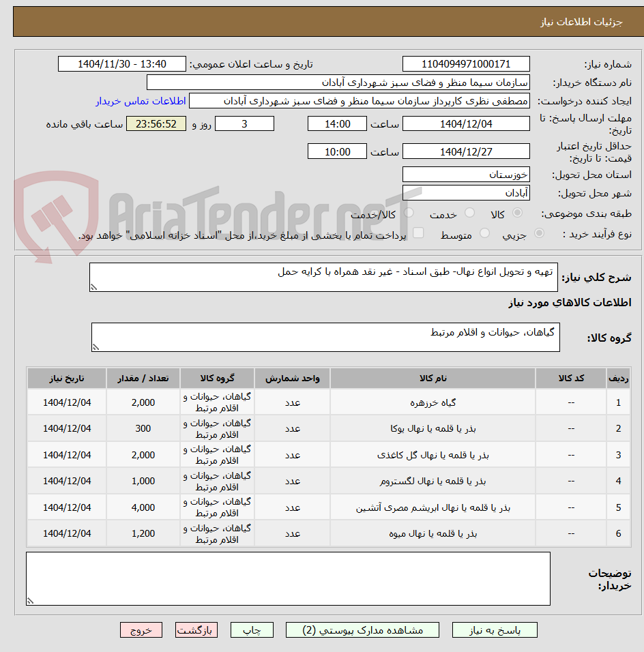Click the 23:56:52 remaining time field
644x652 pixels.
click(156, 124)
